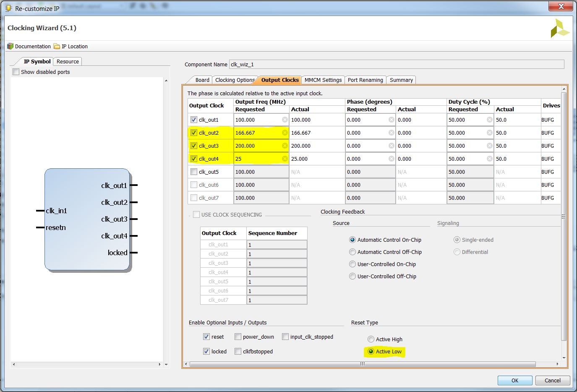Clear the clk_out3 requested phase value
The image size is (577, 392).
click(392, 146)
